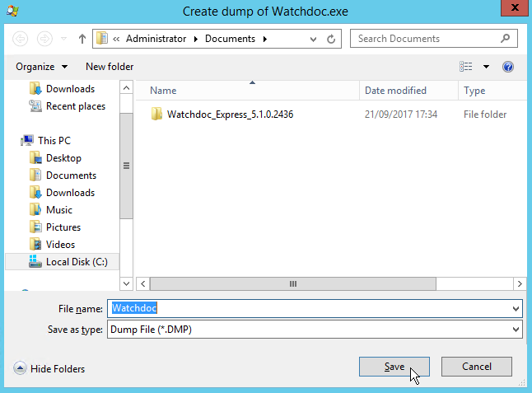532x393 pixels.
Task: Cancel the dump dialog
Action: [x=476, y=367]
